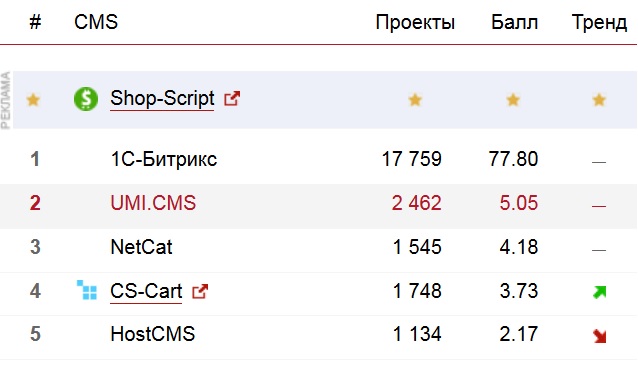Select the UMI.CMS row name
Screen dimensions: 638x374
[153, 203]
